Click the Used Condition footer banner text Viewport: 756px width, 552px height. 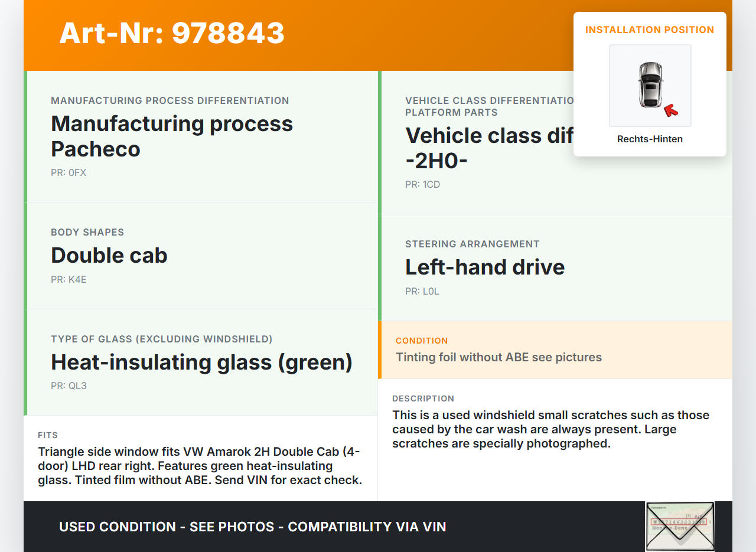pyautogui.click(x=252, y=527)
